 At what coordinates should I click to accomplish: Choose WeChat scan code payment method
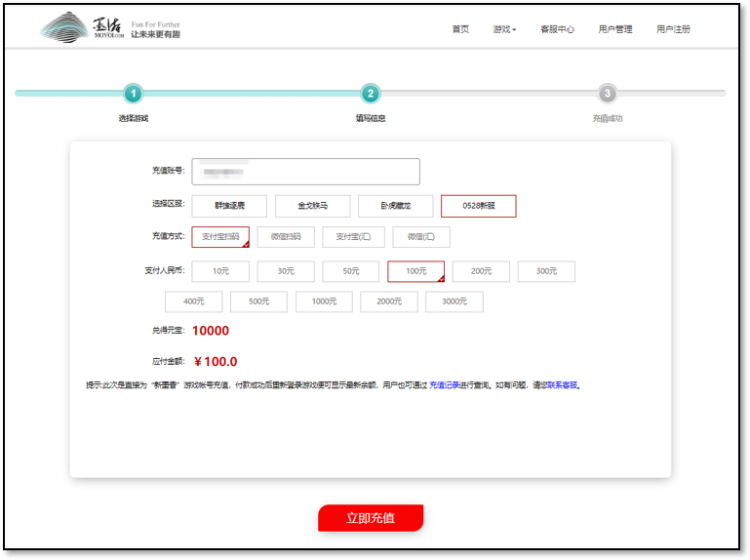(x=286, y=237)
